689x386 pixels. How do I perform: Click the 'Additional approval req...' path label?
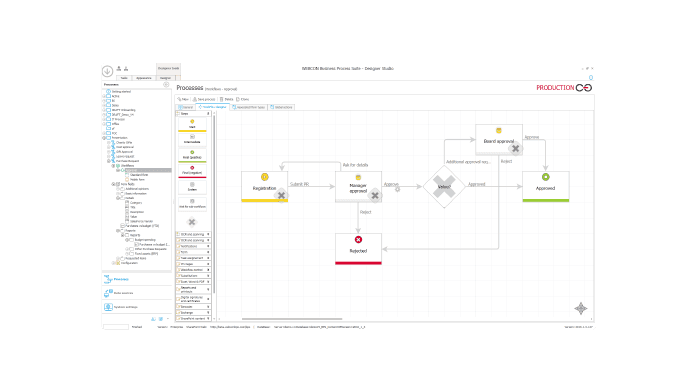click(468, 162)
